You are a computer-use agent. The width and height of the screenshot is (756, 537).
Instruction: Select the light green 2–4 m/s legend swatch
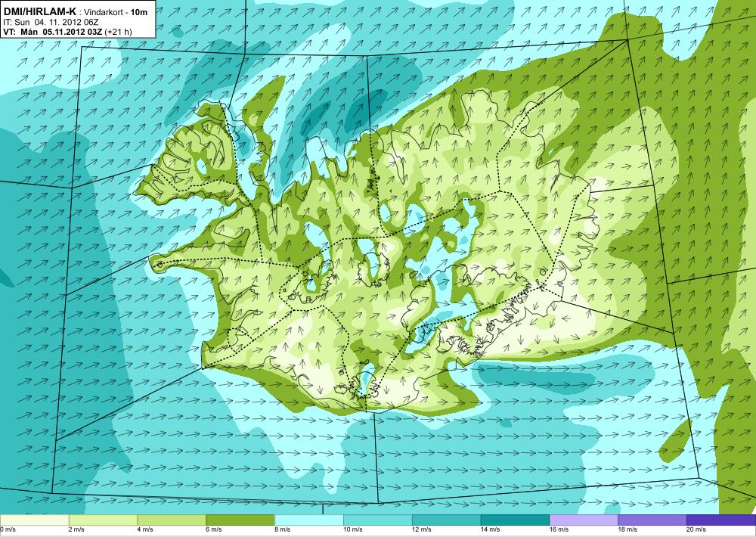tap(103, 520)
